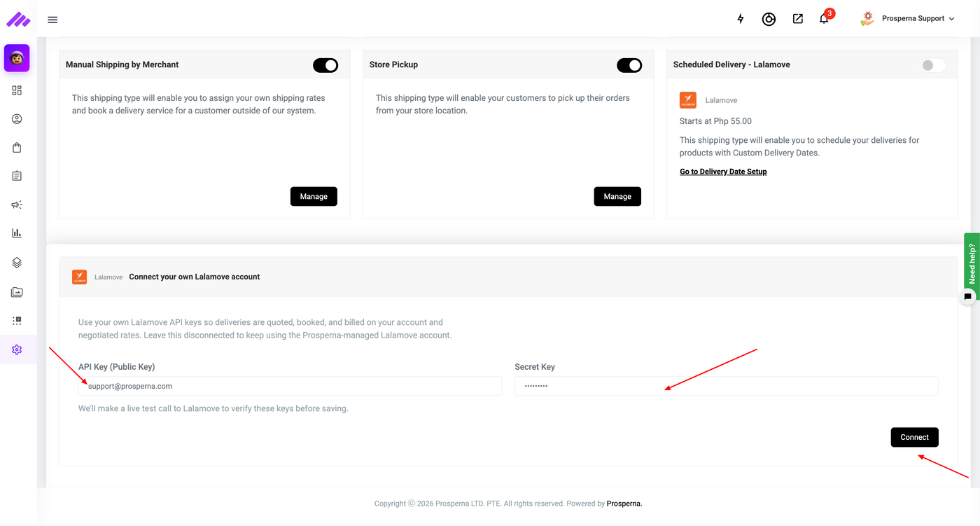Go to the Dashboard grid icon in sidebar
Image resolution: width=980 pixels, height=526 pixels.
[17, 90]
